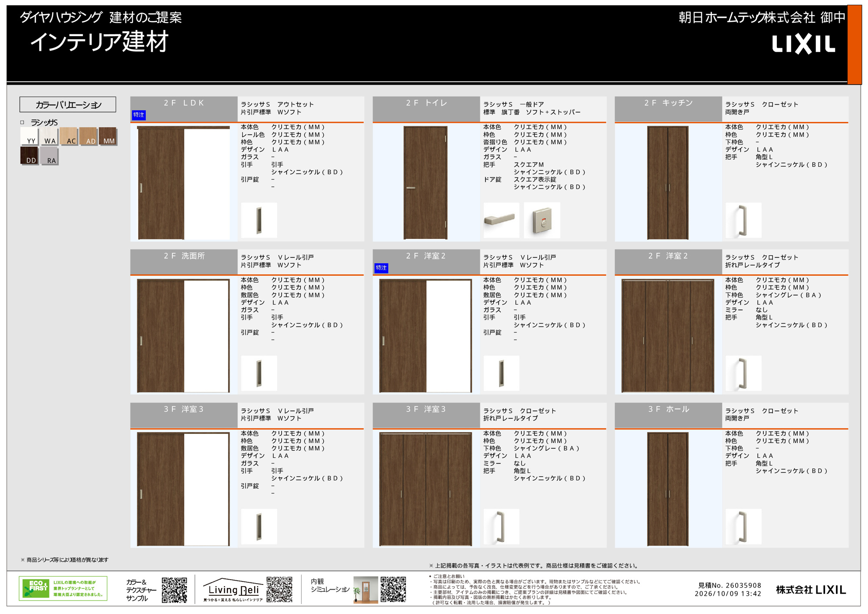Click the 2F 洗面所 door pull icon
Image resolution: width=868 pixels, height=614 pixels.
(x=259, y=373)
